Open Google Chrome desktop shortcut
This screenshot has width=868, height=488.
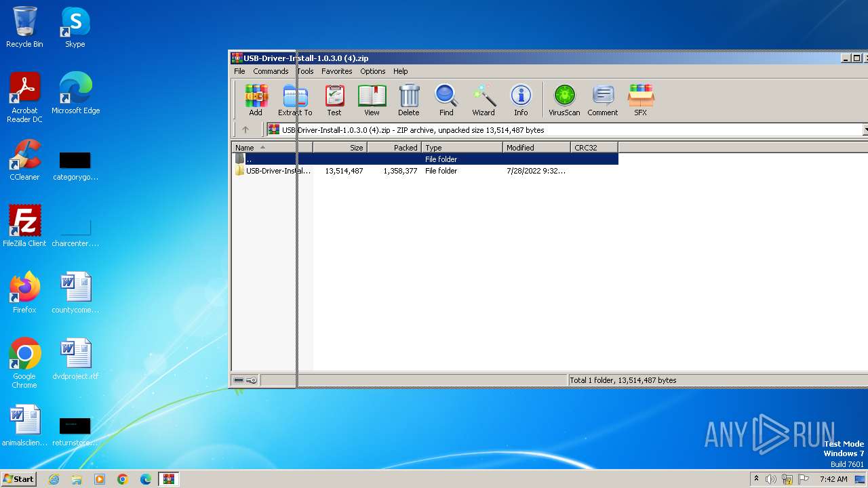pyautogui.click(x=24, y=363)
